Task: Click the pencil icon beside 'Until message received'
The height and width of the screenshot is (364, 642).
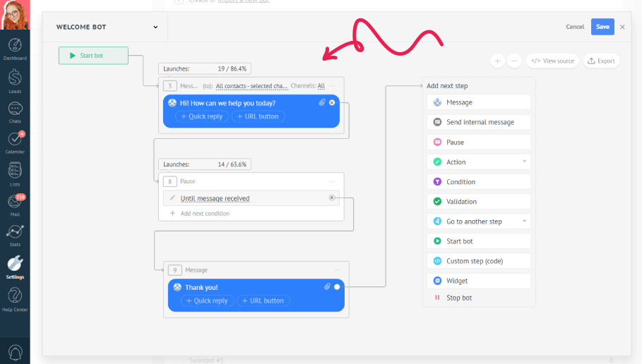Action: 172,198
